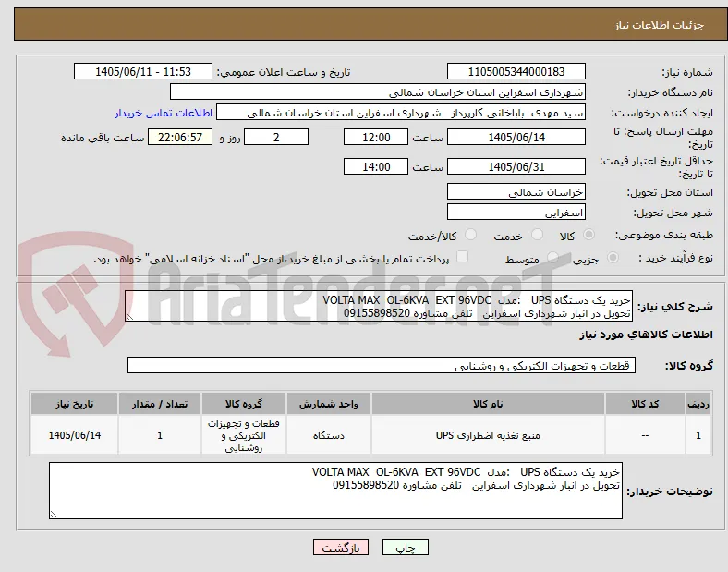Click the واحد شمارش column header

point(329,404)
